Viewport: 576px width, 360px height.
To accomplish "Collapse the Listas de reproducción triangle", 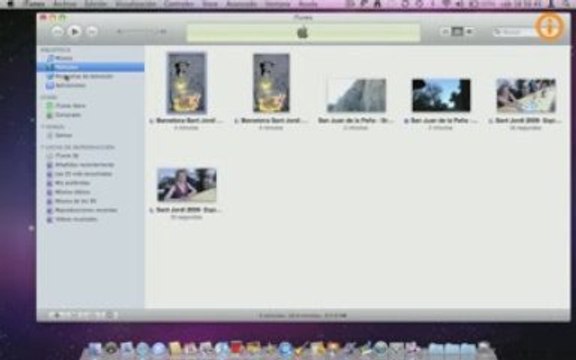I will 43,147.
